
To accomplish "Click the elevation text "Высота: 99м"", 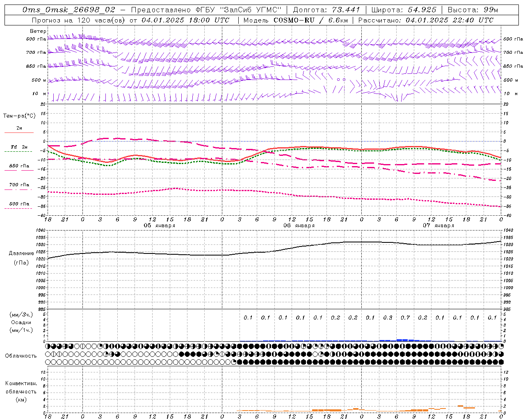I will pyautogui.click(x=473, y=10).
